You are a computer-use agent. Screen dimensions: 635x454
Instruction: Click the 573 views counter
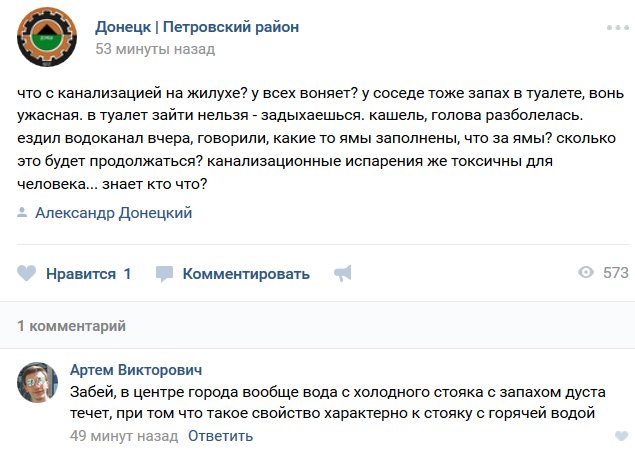coord(616,273)
